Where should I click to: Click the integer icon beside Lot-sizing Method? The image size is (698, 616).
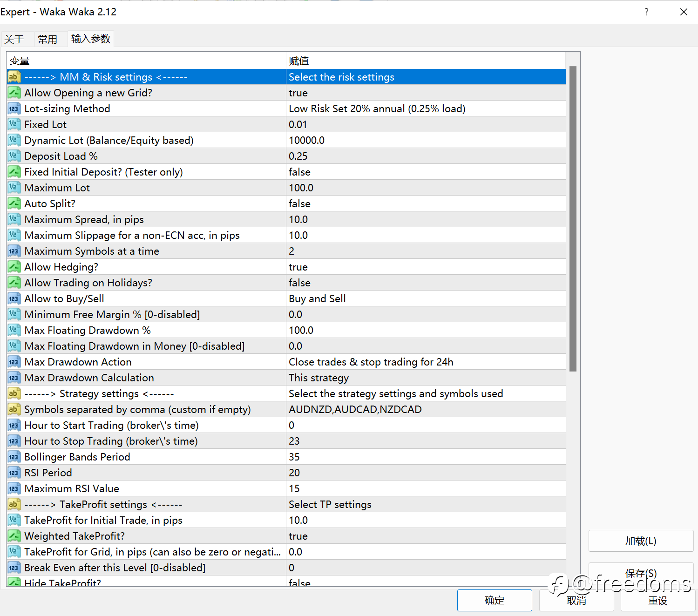point(14,108)
